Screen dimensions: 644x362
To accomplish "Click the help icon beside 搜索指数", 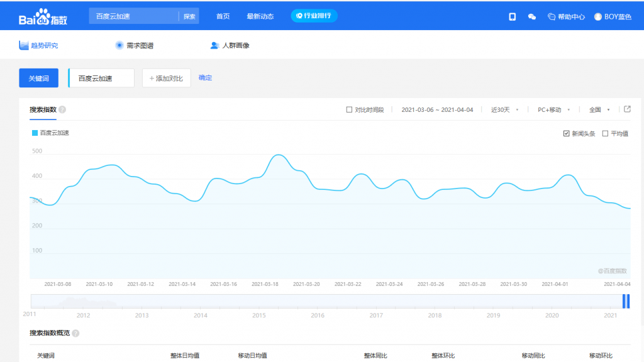I will pyautogui.click(x=62, y=109).
